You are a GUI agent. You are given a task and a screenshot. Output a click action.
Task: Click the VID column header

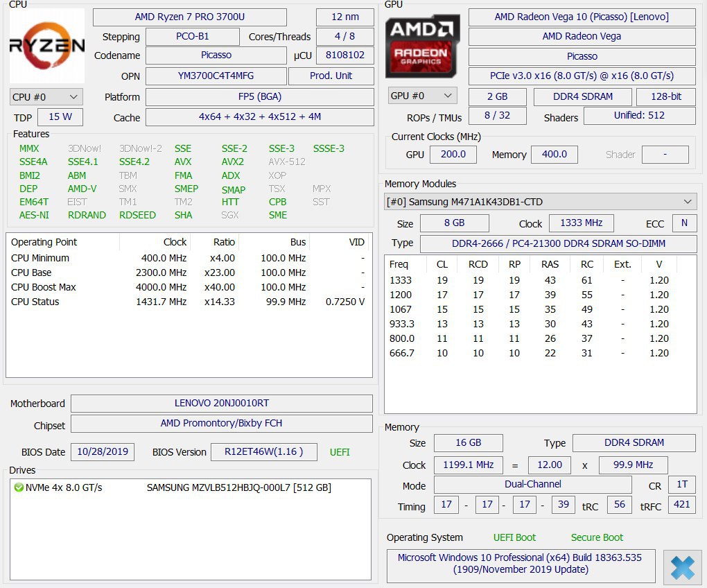pyautogui.click(x=339, y=242)
